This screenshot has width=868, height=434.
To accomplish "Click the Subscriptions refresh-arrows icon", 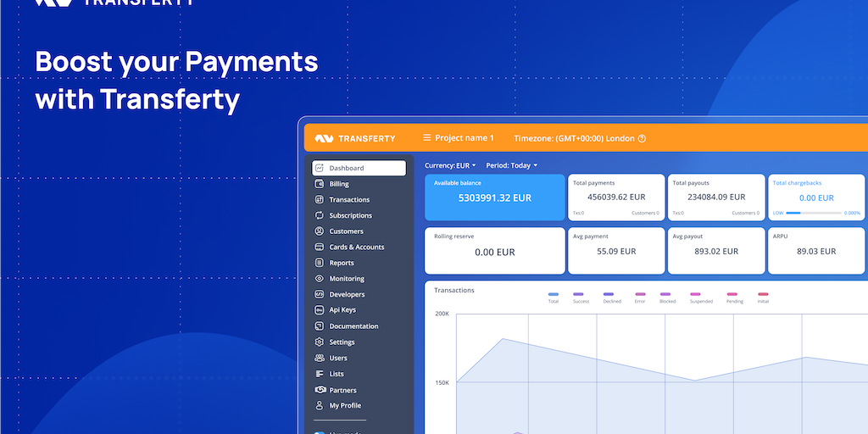I will tap(319, 215).
